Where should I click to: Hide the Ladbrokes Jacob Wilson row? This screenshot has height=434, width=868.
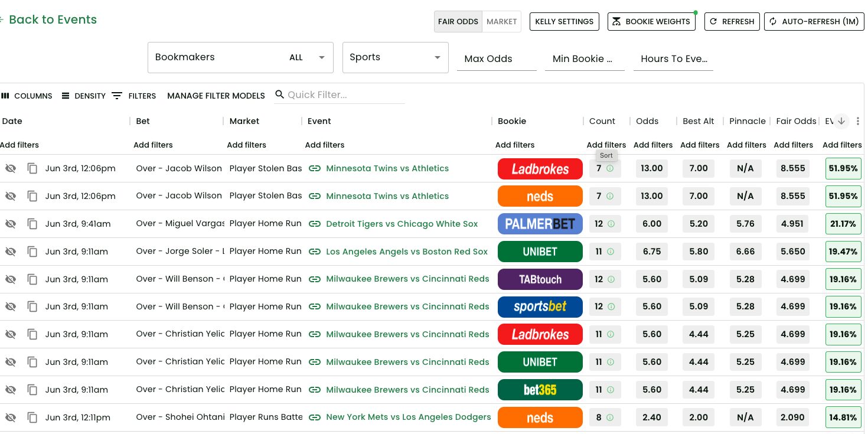point(10,168)
